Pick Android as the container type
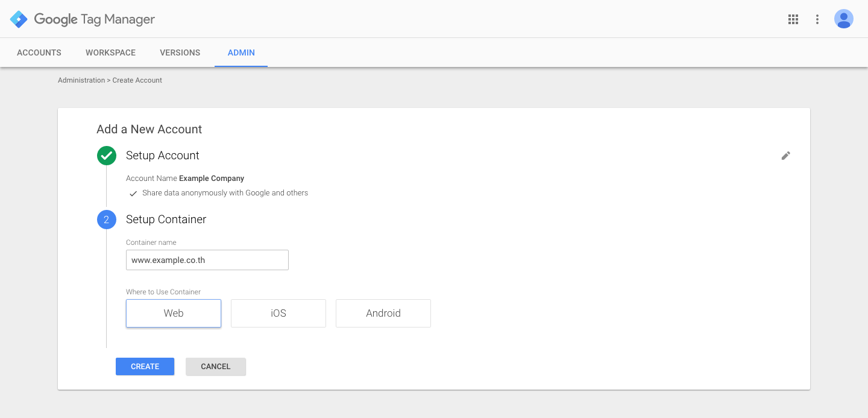 pos(383,314)
